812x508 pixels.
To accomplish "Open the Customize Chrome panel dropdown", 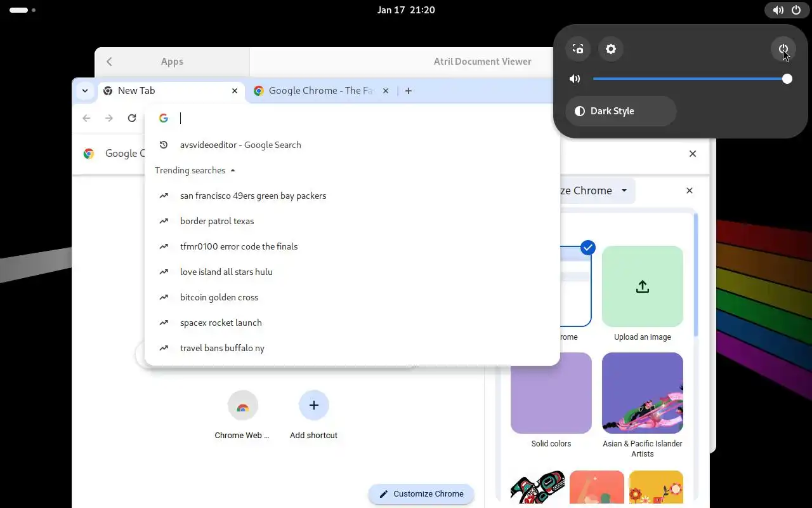I will 624,190.
